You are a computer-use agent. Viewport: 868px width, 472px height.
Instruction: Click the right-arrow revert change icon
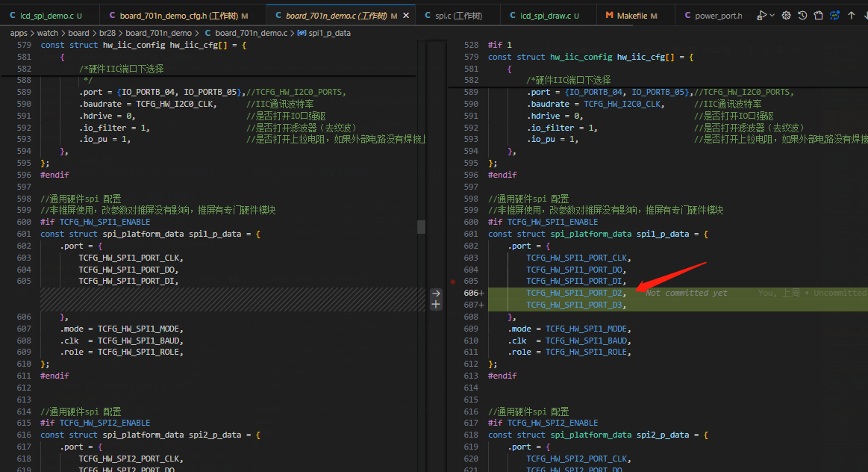tap(436, 294)
